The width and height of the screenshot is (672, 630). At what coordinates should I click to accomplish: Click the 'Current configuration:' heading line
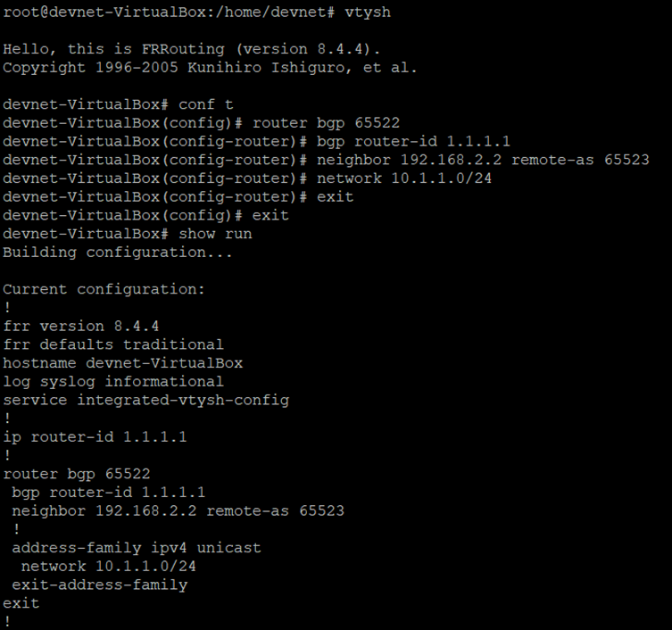[104, 290]
